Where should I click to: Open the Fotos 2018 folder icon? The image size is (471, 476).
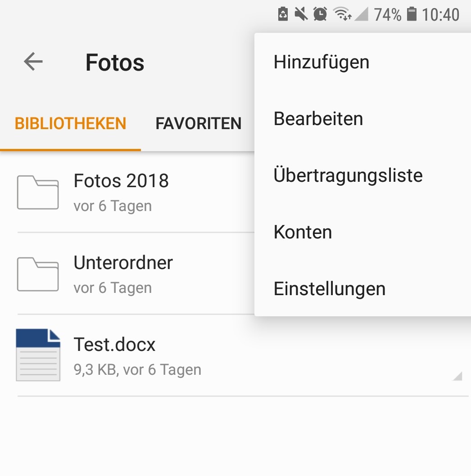[x=38, y=193]
